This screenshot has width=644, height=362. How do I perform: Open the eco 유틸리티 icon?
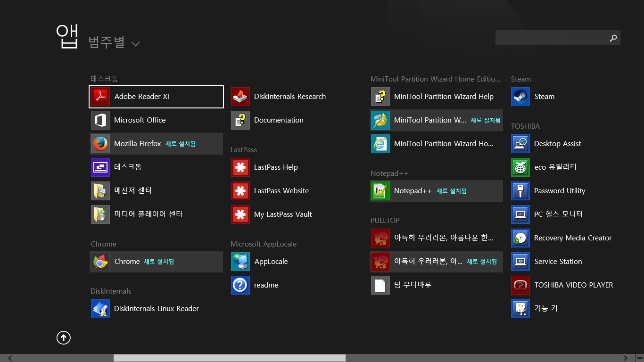click(x=520, y=167)
